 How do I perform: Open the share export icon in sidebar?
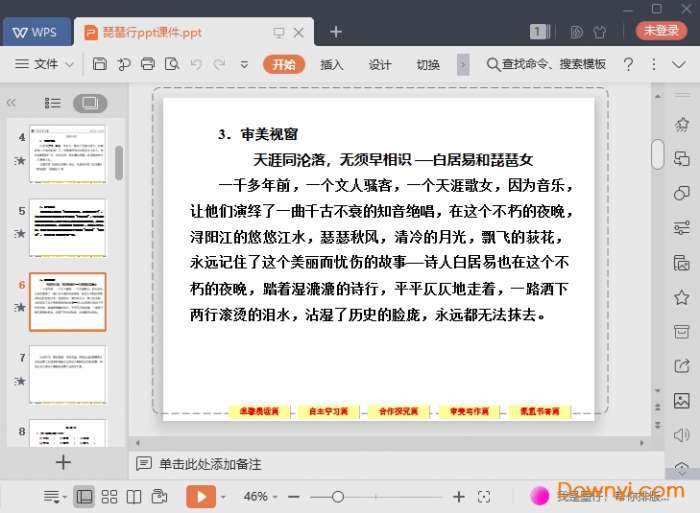pyautogui.click(x=682, y=366)
